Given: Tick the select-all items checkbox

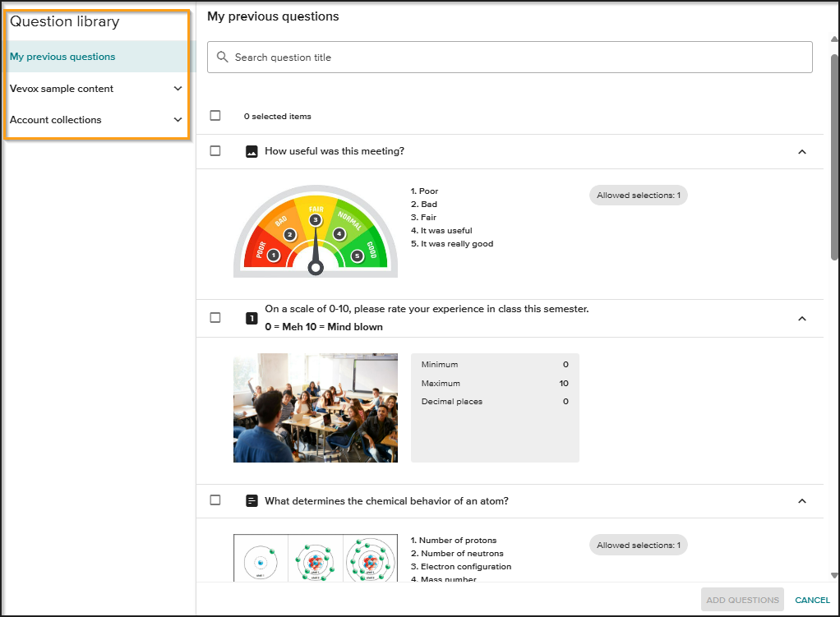Looking at the screenshot, I should 215,116.
